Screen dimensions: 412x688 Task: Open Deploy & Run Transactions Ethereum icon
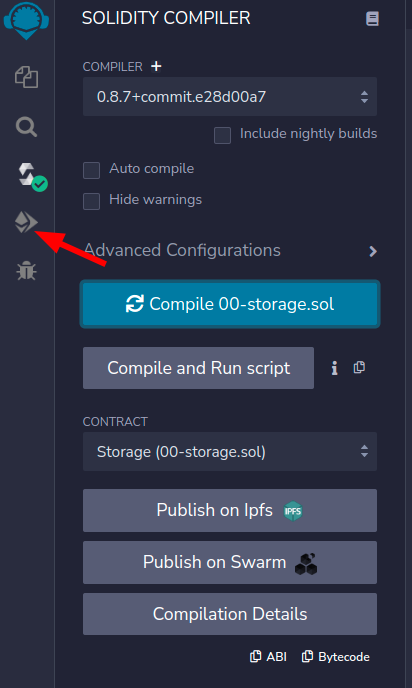26,223
